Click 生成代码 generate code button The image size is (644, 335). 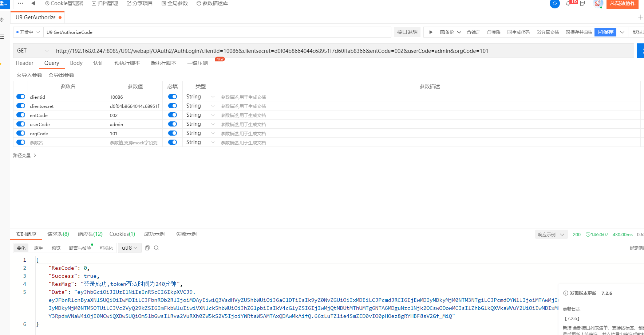[x=518, y=32]
